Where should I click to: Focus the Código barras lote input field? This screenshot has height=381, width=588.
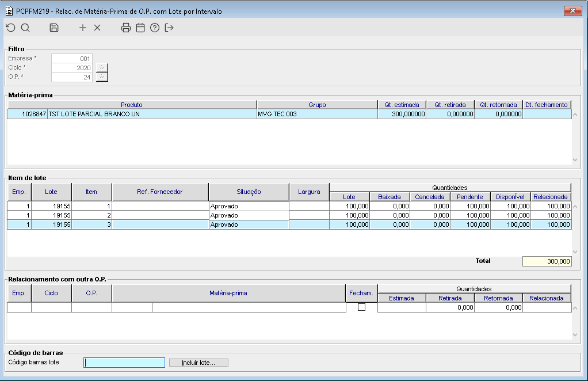[x=124, y=363]
